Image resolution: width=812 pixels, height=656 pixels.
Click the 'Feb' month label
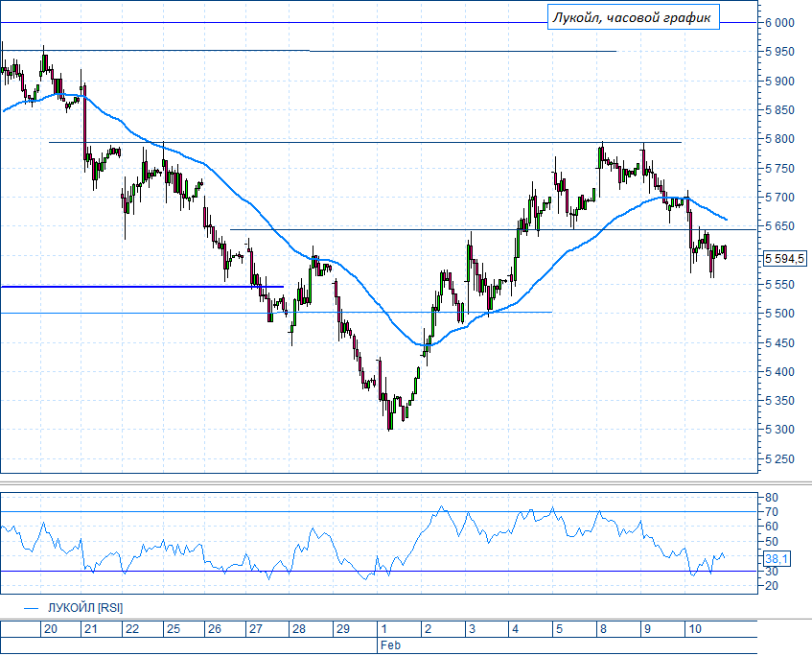[x=391, y=645]
